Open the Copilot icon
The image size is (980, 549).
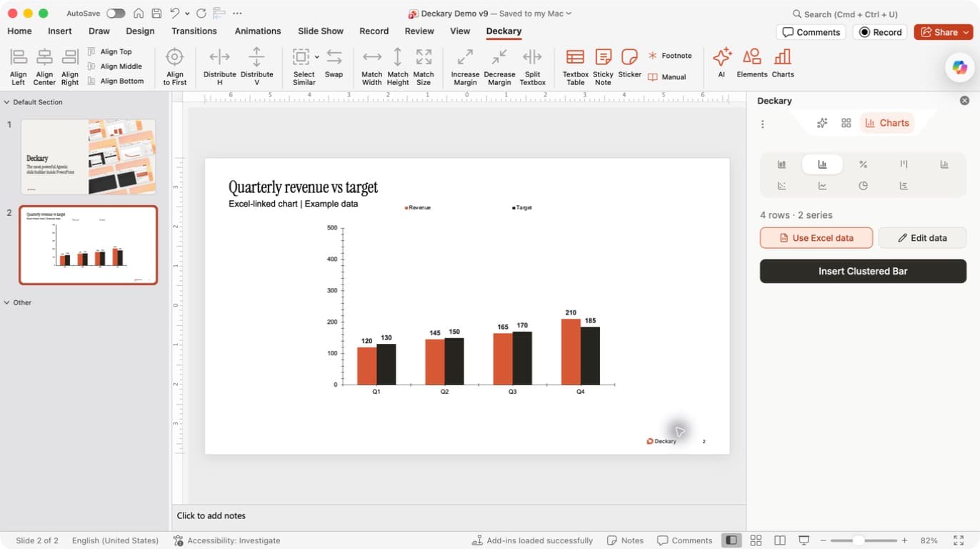(x=959, y=68)
